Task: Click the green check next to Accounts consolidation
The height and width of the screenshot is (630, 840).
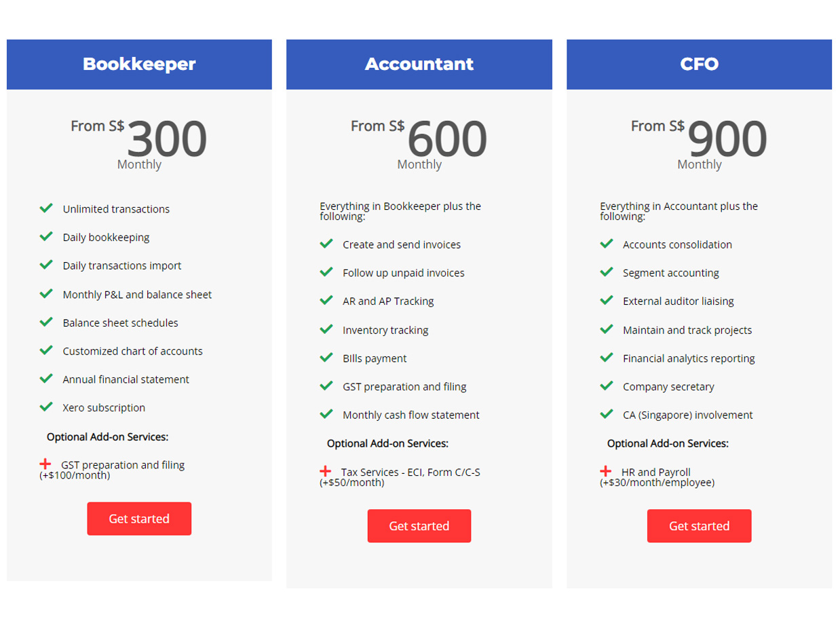Action: click(607, 243)
